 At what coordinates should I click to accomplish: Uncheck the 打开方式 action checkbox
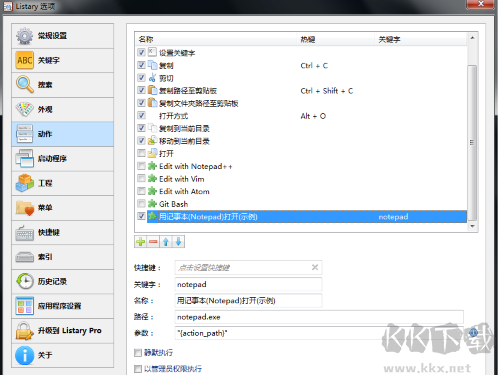click(141, 115)
